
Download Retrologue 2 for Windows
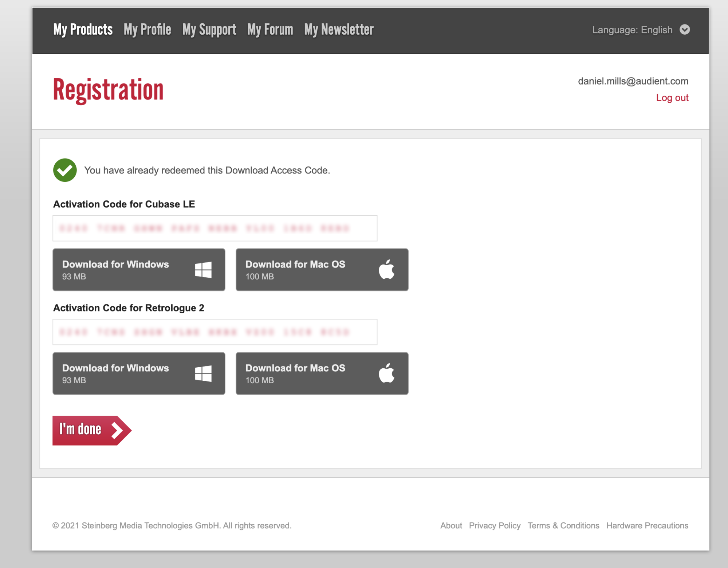click(139, 373)
